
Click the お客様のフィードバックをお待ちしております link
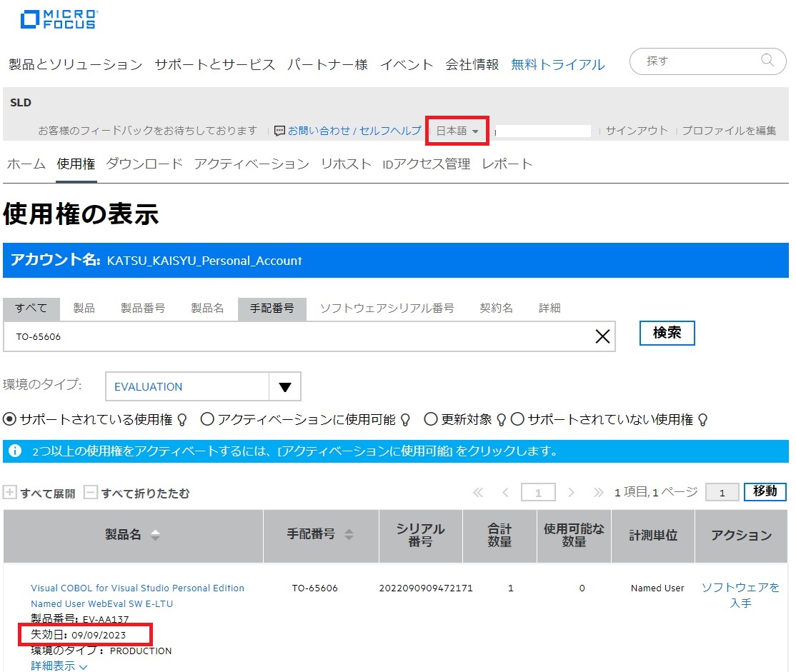(x=148, y=131)
